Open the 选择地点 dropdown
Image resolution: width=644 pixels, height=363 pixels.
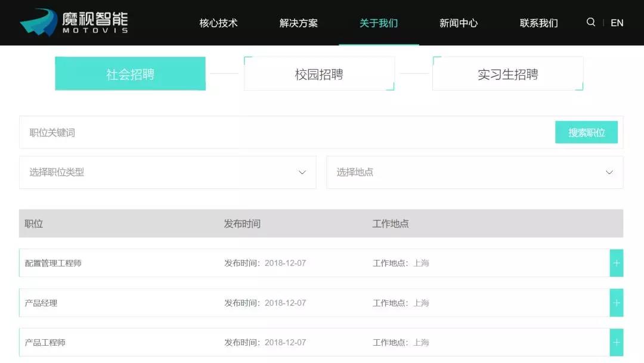pos(474,172)
